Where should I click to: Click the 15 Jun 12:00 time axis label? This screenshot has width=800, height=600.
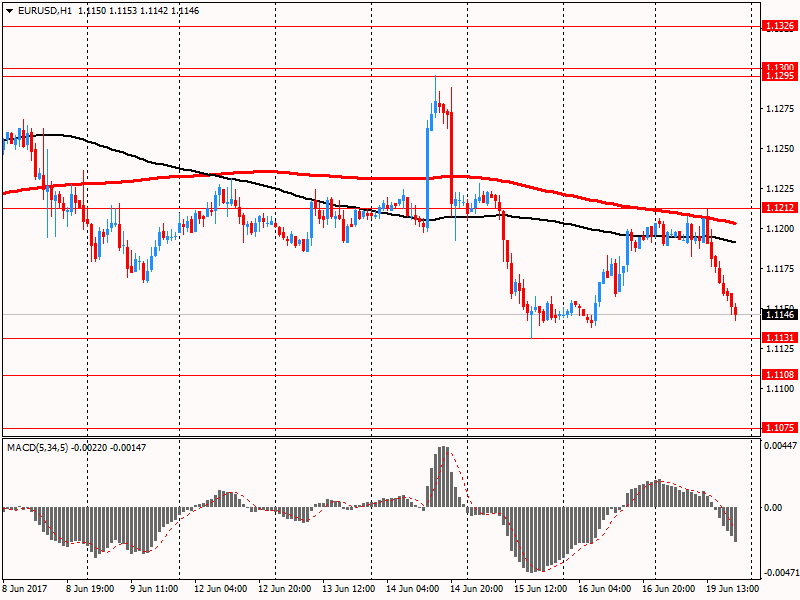(x=540, y=589)
